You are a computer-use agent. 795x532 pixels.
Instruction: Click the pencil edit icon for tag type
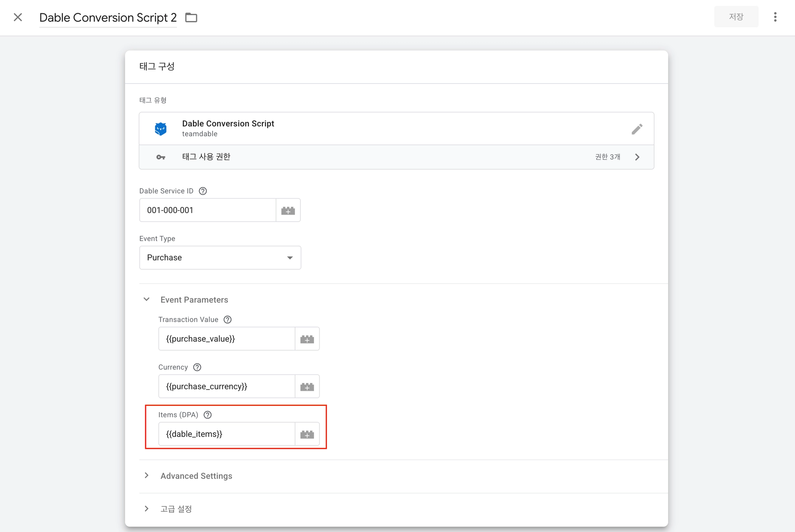click(637, 129)
